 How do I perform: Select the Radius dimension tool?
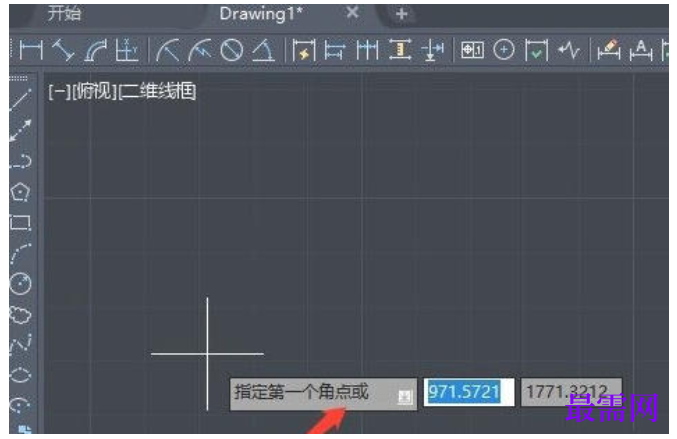click(x=168, y=51)
